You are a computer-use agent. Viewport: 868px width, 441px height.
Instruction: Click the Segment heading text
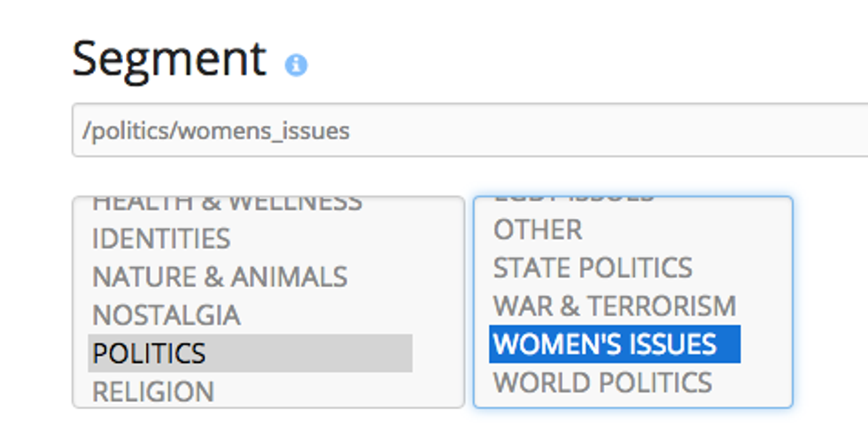point(168,58)
